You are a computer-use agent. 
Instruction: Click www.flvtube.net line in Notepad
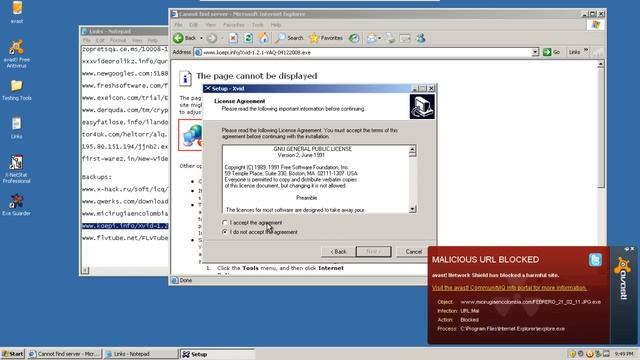click(x=124, y=238)
